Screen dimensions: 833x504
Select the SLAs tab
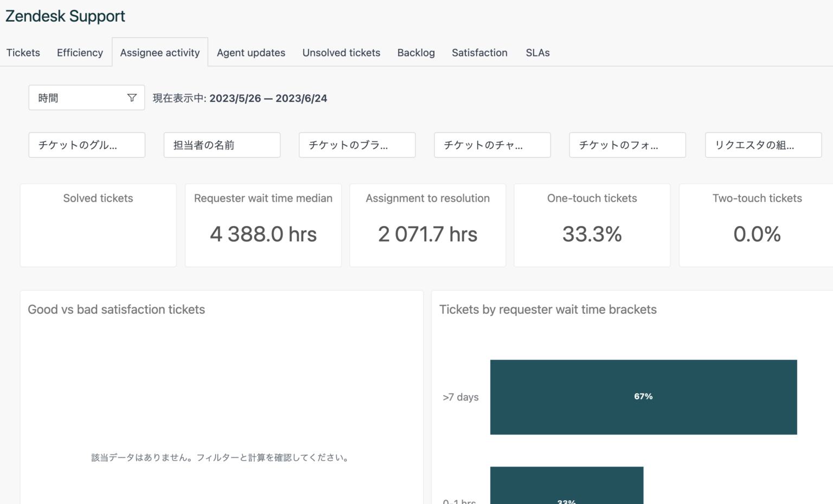537,53
